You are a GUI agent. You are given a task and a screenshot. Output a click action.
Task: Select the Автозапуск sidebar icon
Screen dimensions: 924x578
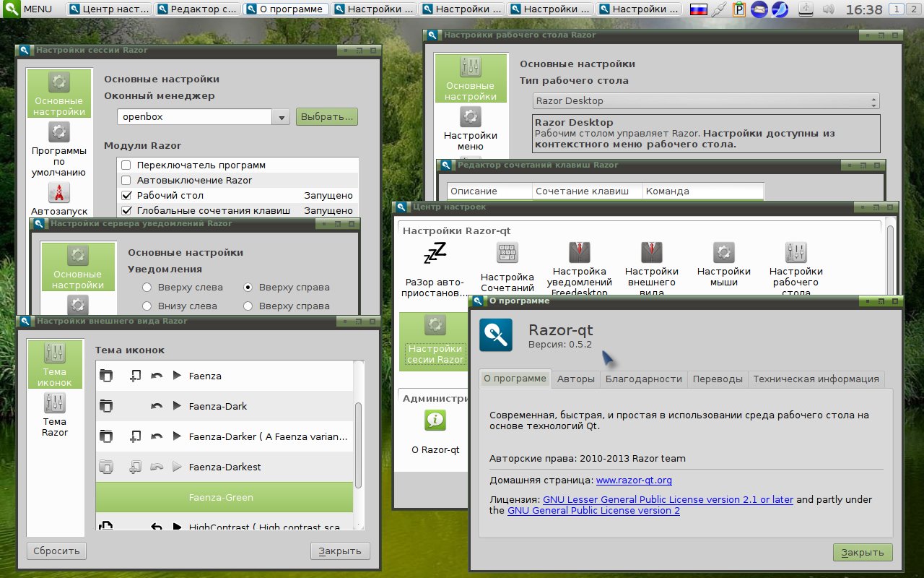59,193
